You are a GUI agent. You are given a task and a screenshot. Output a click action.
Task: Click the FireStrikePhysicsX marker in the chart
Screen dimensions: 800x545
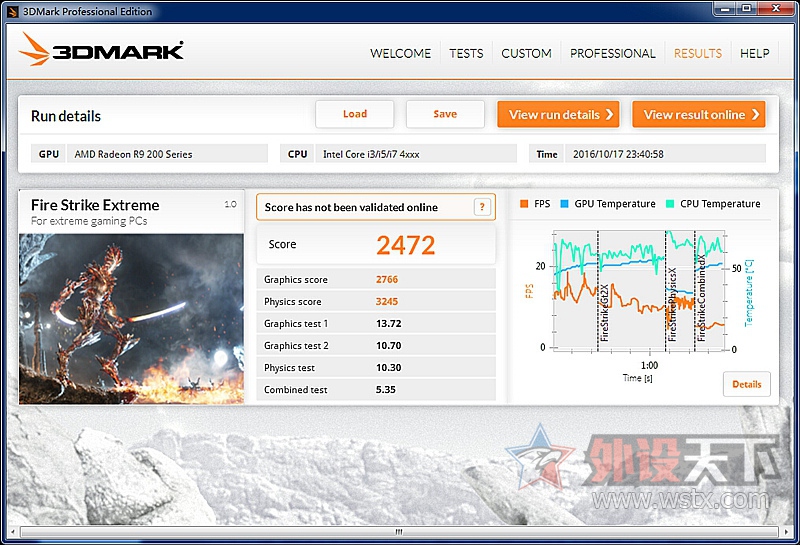click(672, 304)
